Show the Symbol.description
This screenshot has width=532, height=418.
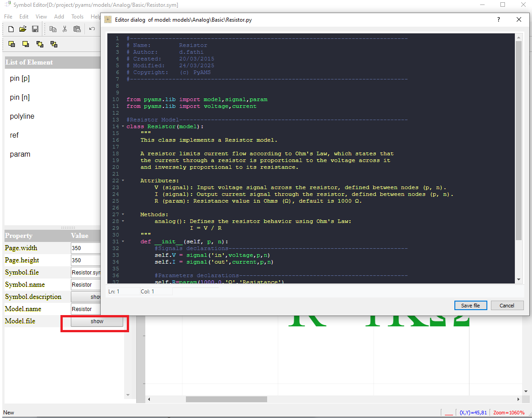[x=85, y=297]
